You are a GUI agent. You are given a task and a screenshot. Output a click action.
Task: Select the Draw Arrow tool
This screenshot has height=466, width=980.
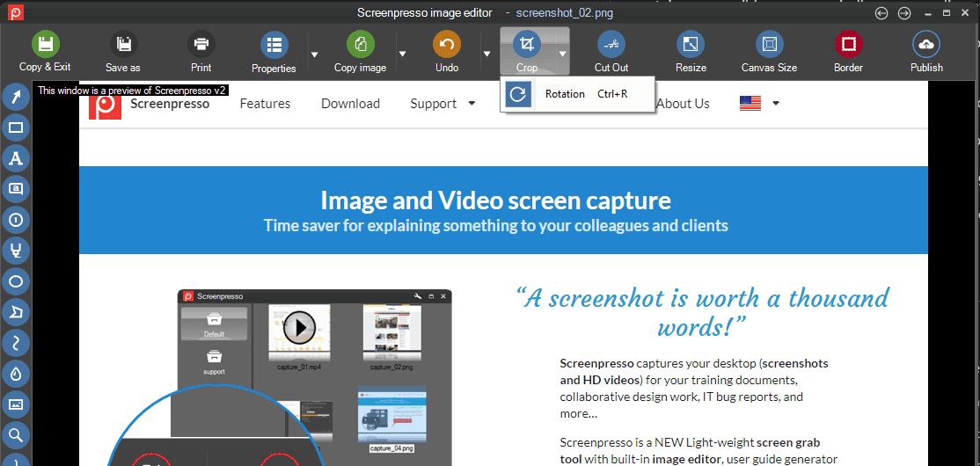tap(16, 97)
